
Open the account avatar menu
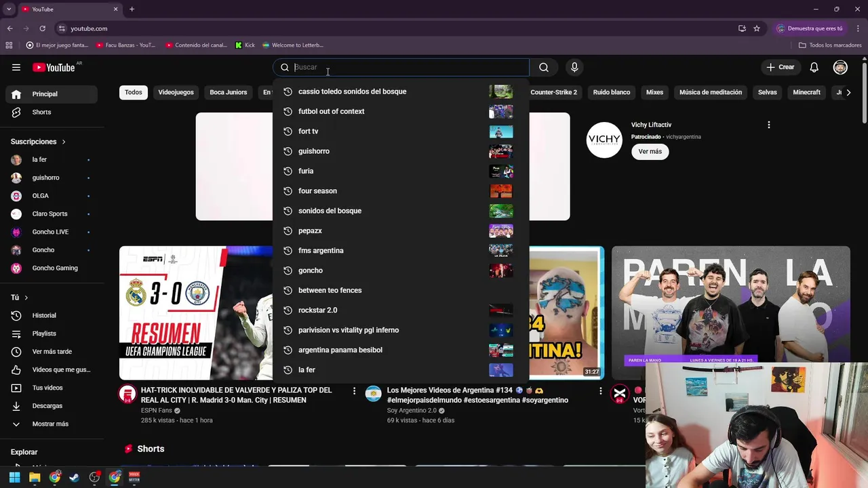[840, 67]
